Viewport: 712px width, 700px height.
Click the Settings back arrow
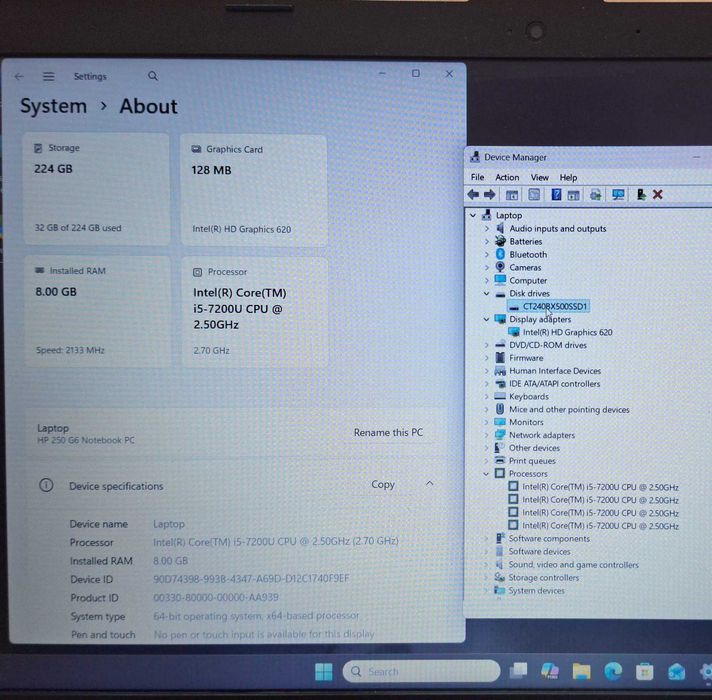tap(19, 77)
